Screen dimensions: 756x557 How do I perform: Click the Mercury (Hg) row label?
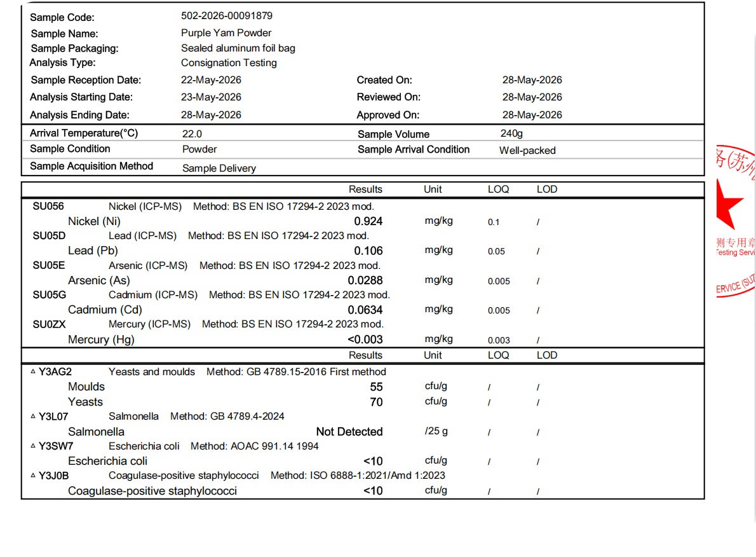pos(101,340)
